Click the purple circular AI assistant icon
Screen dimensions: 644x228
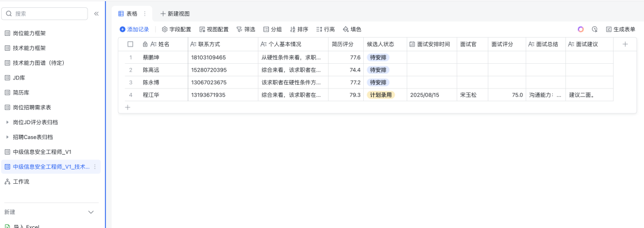(580, 30)
